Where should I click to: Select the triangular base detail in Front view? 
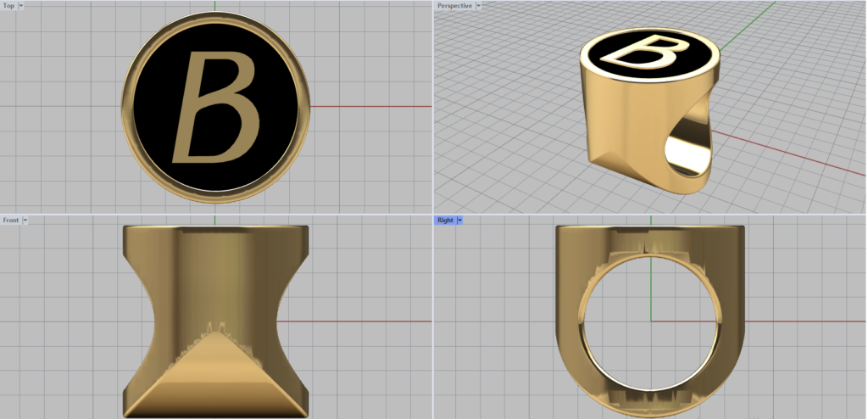(x=215, y=373)
